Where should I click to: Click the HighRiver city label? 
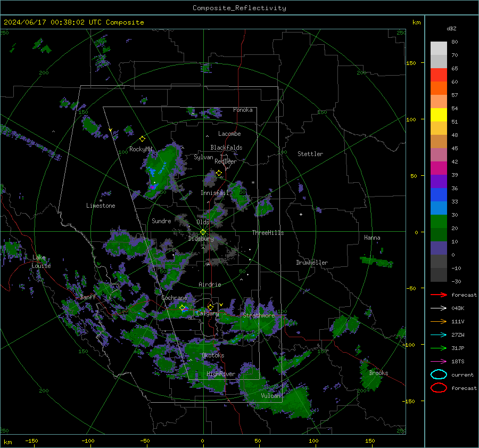click(x=221, y=374)
